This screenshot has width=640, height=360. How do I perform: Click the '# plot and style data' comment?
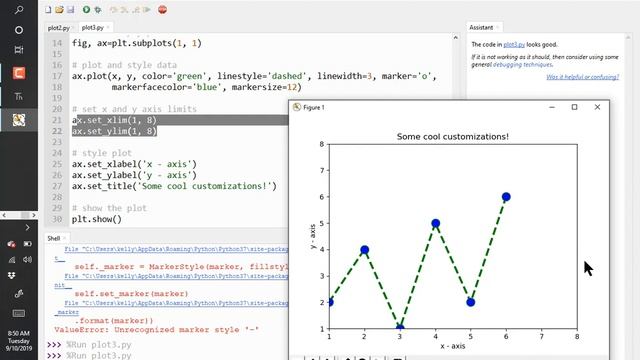pyautogui.click(x=124, y=65)
